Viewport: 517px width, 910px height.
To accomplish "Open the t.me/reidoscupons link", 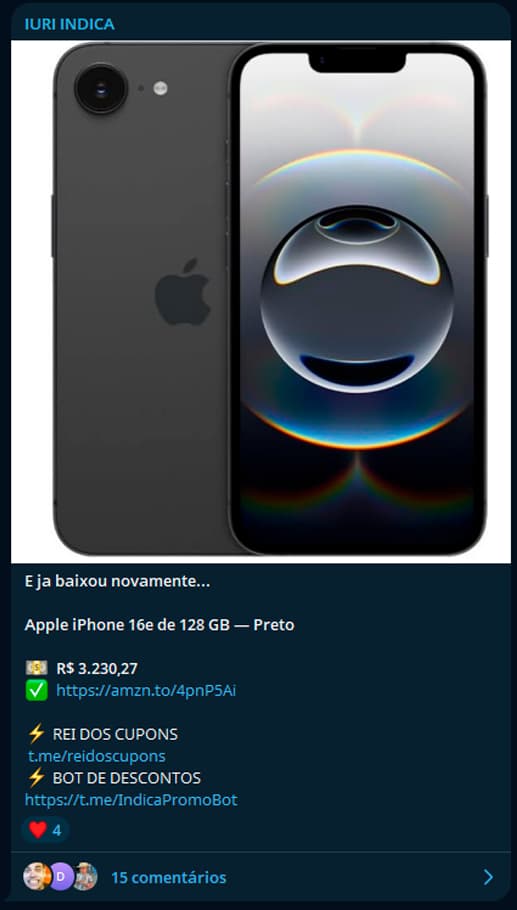I will point(97,756).
